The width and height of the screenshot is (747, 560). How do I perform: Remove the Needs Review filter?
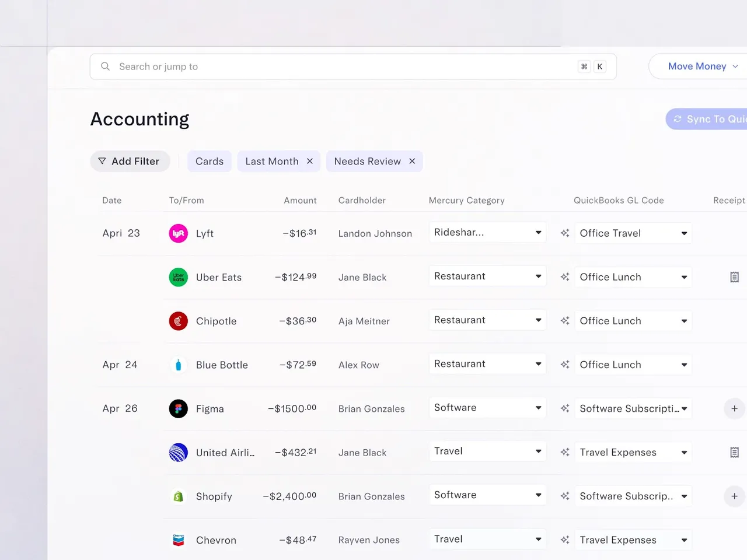click(x=412, y=161)
